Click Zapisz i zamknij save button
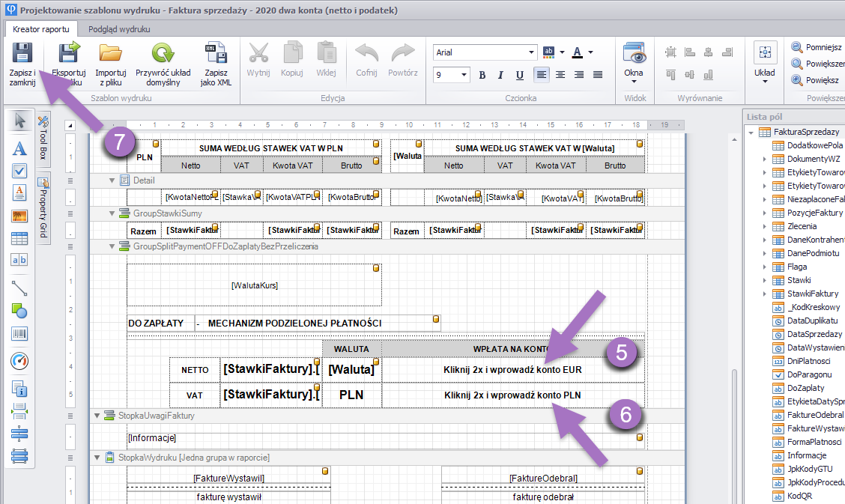 pos(22,64)
